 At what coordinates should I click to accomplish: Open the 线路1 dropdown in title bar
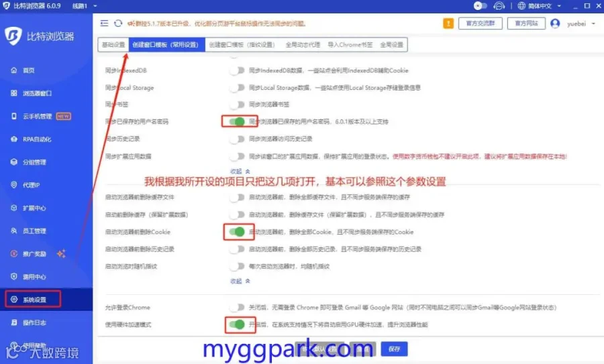[85, 6]
